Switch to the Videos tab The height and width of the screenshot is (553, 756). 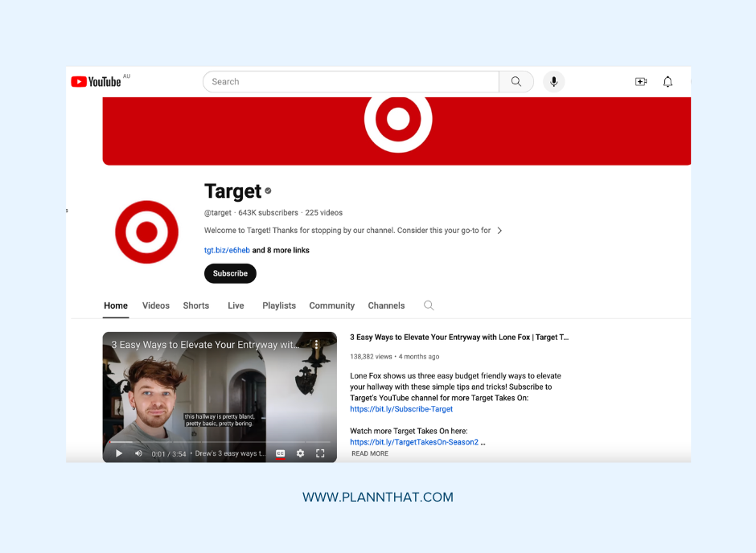point(156,305)
